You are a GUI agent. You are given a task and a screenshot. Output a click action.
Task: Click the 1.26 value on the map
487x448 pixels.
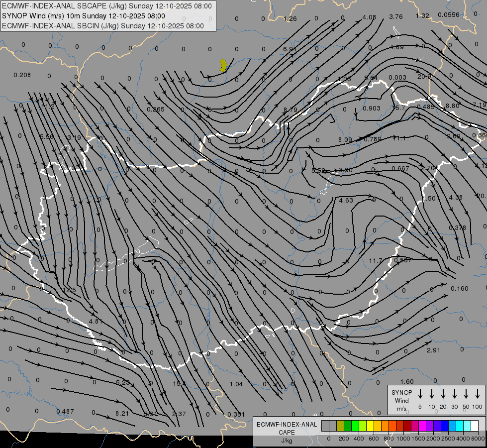click(x=290, y=18)
